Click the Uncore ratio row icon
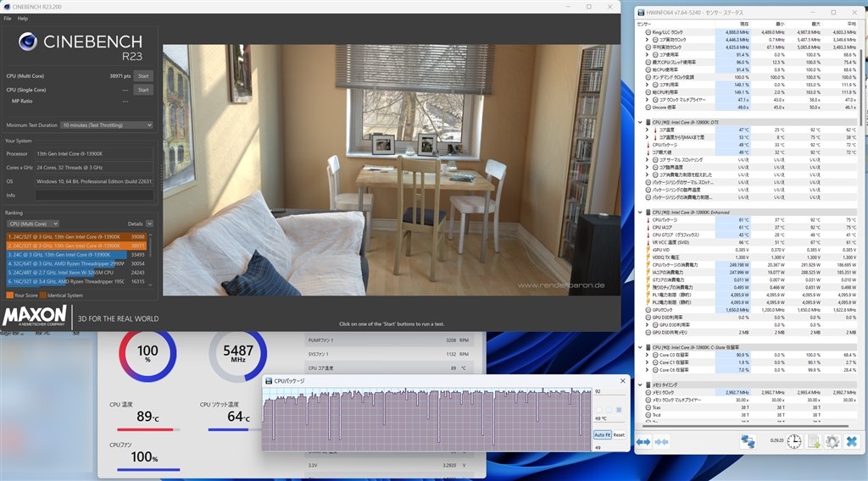Image resolution: width=868 pixels, height=481 pixels. tap(648, 108)
